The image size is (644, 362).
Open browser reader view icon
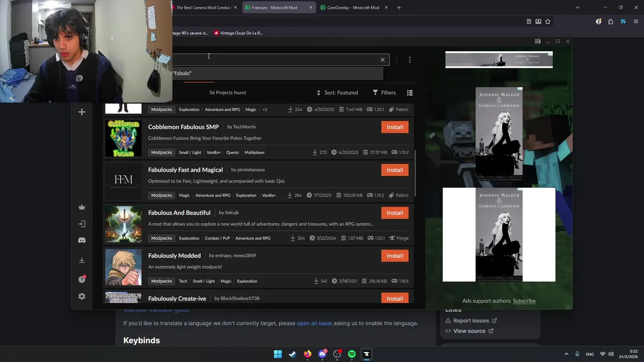(529, 22)
